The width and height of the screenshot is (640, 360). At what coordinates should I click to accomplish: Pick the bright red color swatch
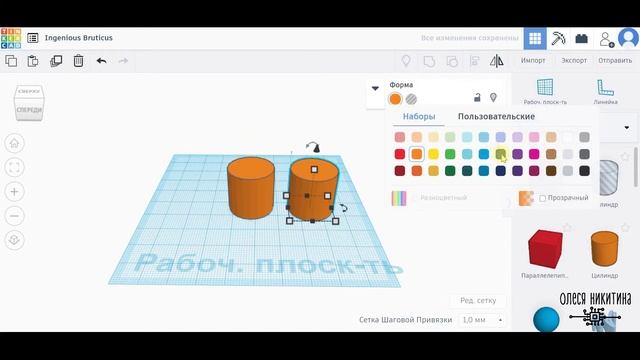pyautogui.click(x=400, y=154)
